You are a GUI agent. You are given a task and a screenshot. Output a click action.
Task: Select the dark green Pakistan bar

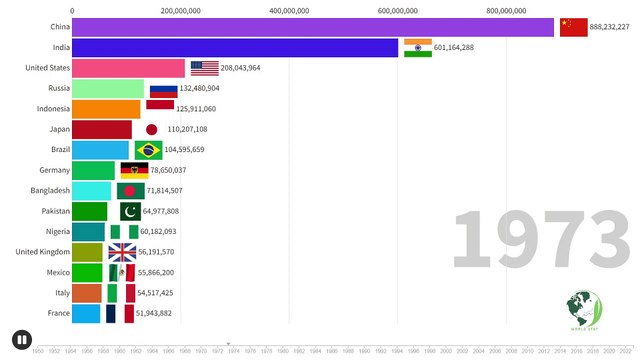90,211
